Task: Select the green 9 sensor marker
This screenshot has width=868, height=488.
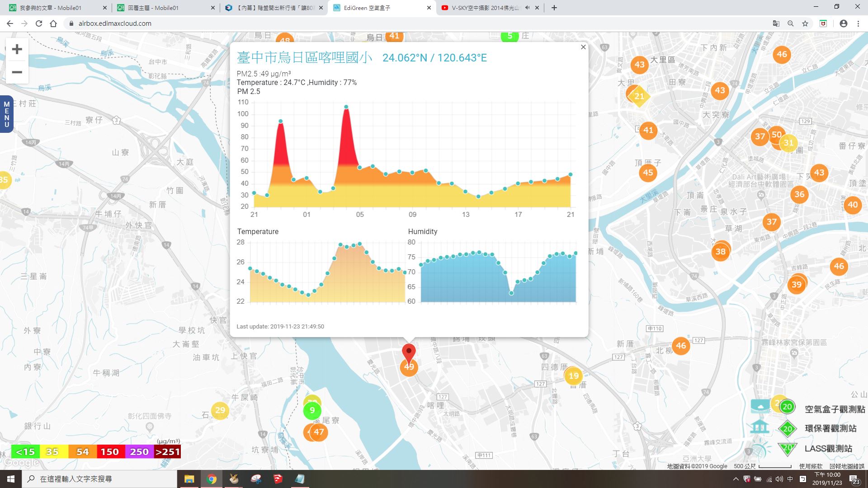Action: point(312,410)
